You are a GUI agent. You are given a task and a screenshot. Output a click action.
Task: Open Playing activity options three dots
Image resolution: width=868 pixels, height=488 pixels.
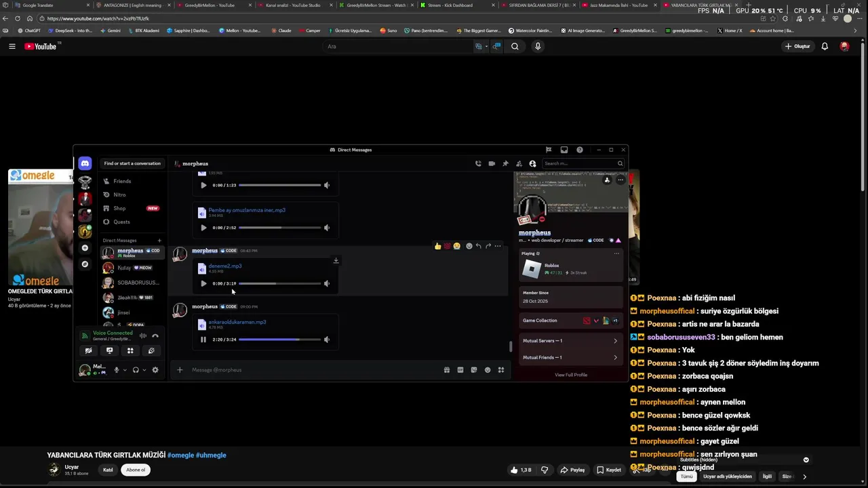click(616, 253)
